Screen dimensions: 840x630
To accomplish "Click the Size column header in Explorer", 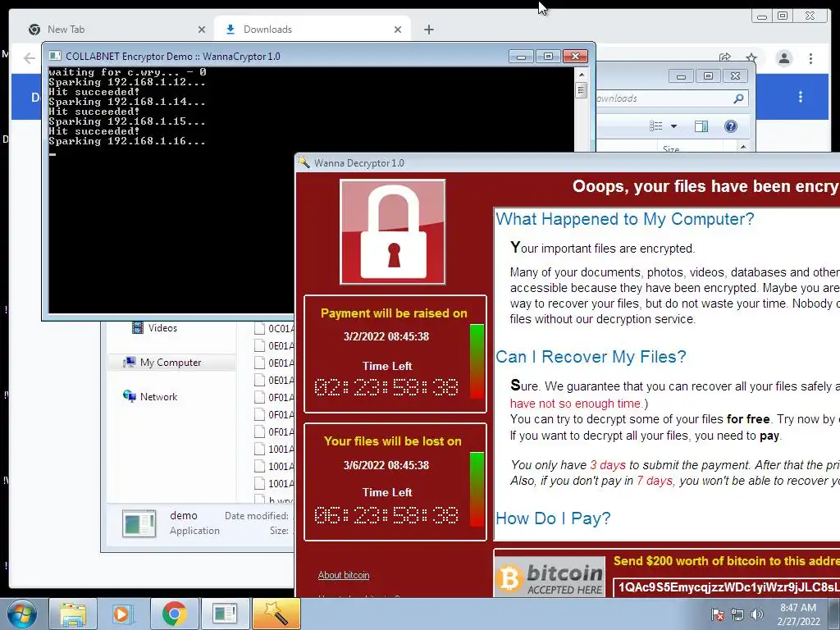I will 671,148.
